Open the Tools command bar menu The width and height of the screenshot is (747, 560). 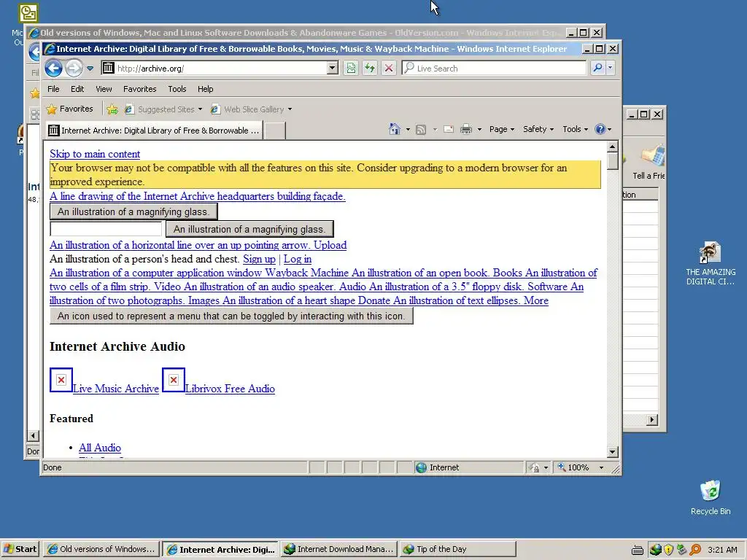pyautogui.click(x=575, y=129)
